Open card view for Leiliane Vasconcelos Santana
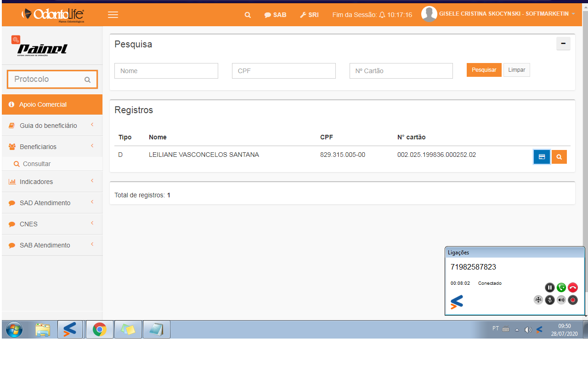The width and height of the screenshot is (588, 368). 542,157
